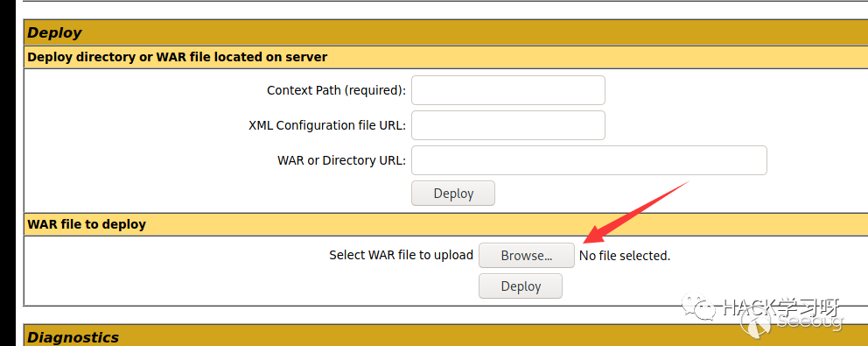Screen dimensions: 868x346
Task: Click the black margin left of the page
Action: 10,173
